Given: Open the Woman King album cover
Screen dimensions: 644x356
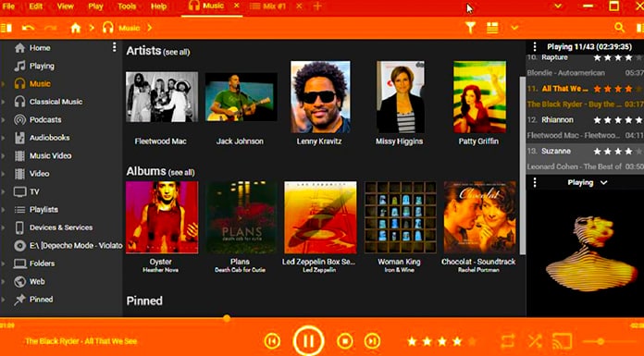Looking at the screenshot, I should [x=401, y=217].
